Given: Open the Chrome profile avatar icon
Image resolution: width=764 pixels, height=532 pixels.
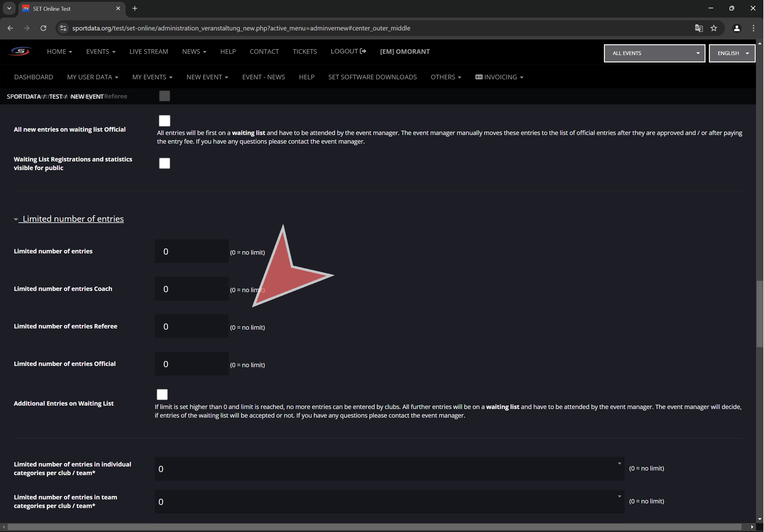Looking at the screenshot, I should click(737, 28).
